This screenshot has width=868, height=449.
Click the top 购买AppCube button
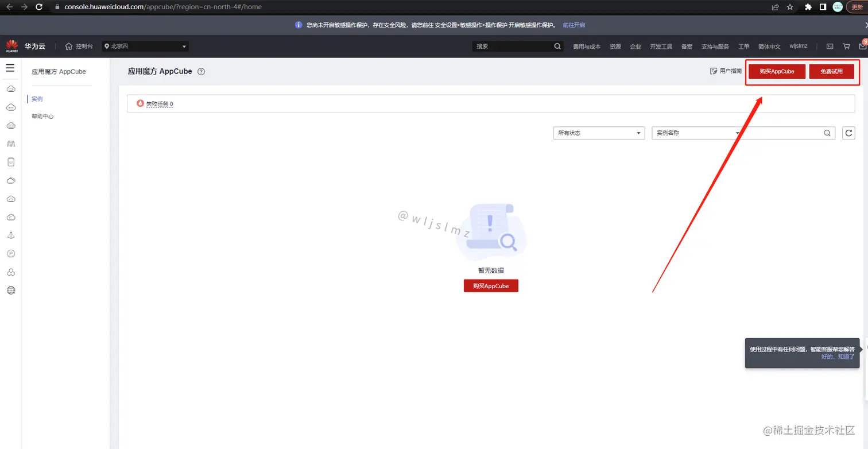(x=777, y=72)
